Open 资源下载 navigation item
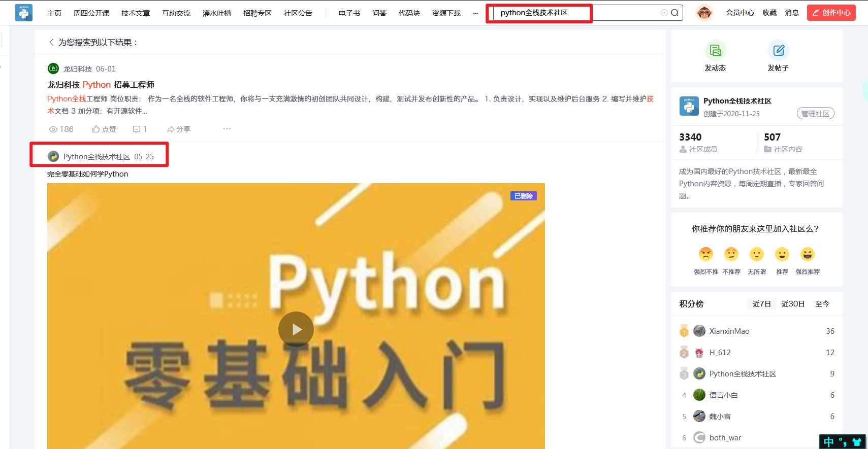Image resolution: width=868 pixels, height=449 pixels. [446, 13]
